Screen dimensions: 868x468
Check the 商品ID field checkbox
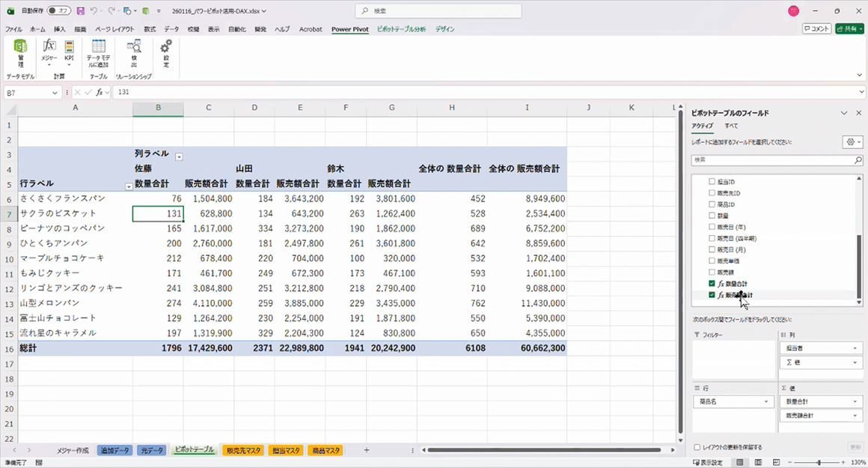[712, 204]
